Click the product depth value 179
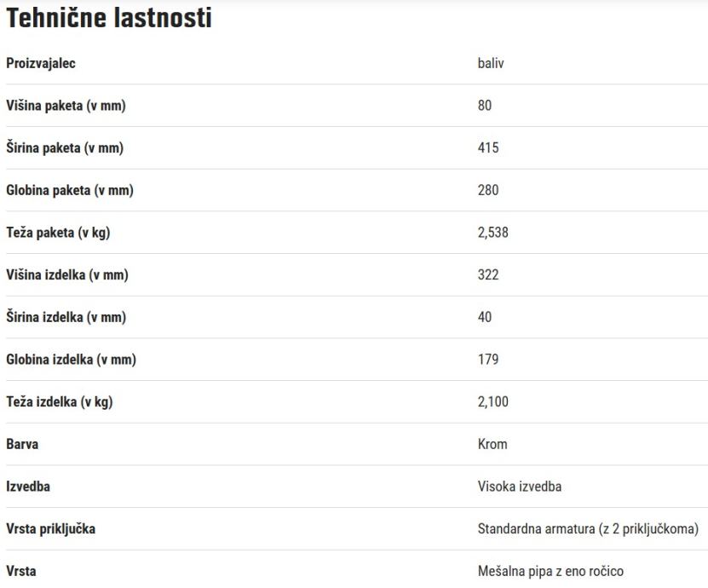Image resolution: width=708 pixels, height=588 pixels. click(x=488, y=360)
